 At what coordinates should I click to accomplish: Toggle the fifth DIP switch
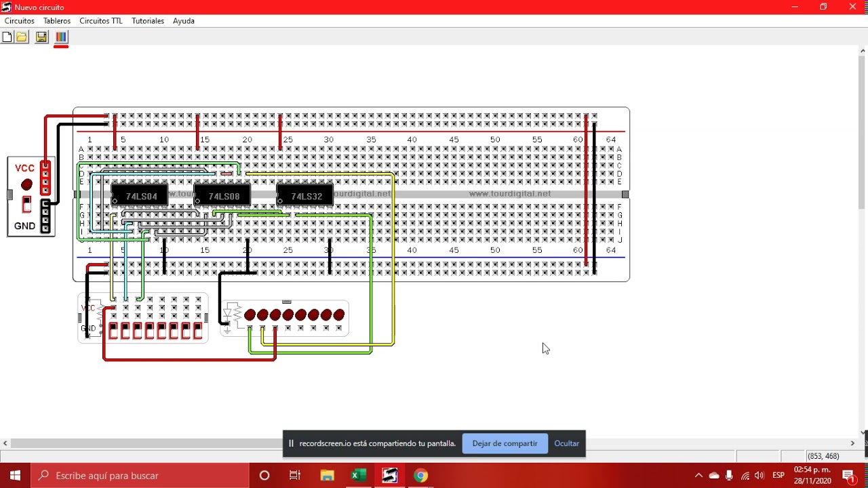[161, 331]
